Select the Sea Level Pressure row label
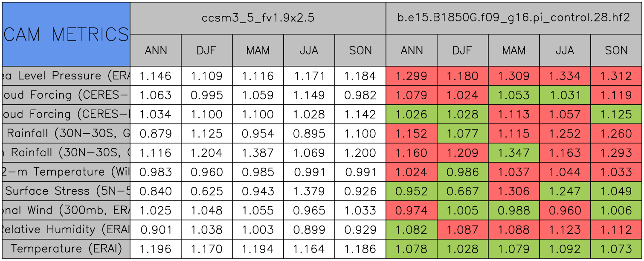Image resolution: width=644 pixels, height=261 pixels. coord(66,76)
